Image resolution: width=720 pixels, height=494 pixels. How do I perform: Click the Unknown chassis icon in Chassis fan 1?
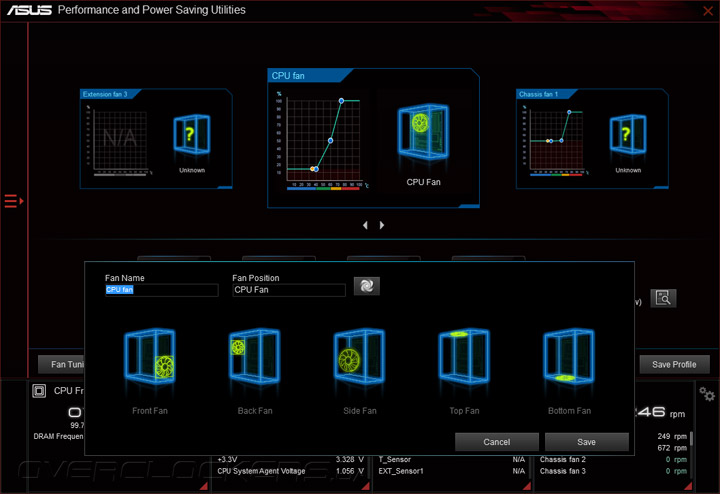628,134
